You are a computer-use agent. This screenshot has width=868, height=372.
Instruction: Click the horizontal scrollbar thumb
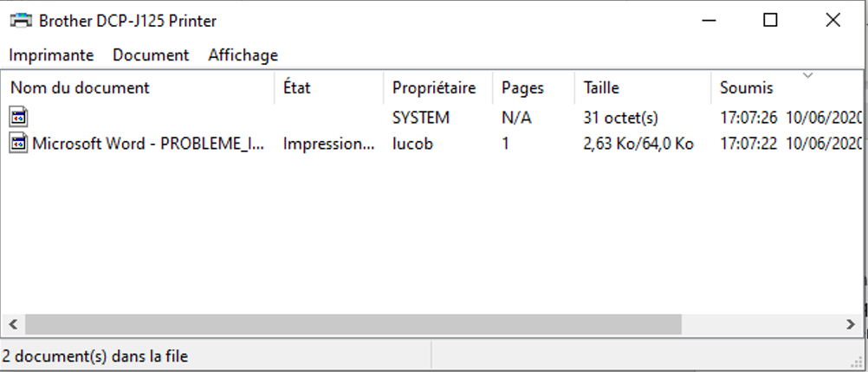353,324
